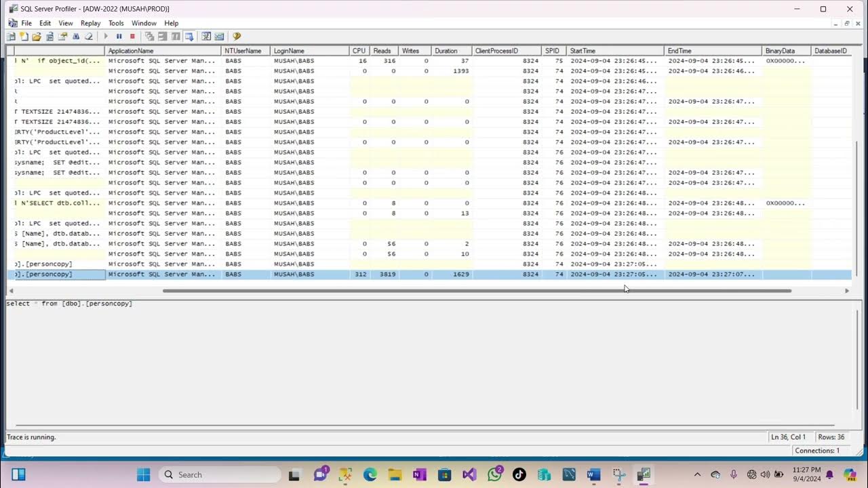This screenshot has width=868, height=488.
Task: Click the Writes column header
Action: [415, 51]
